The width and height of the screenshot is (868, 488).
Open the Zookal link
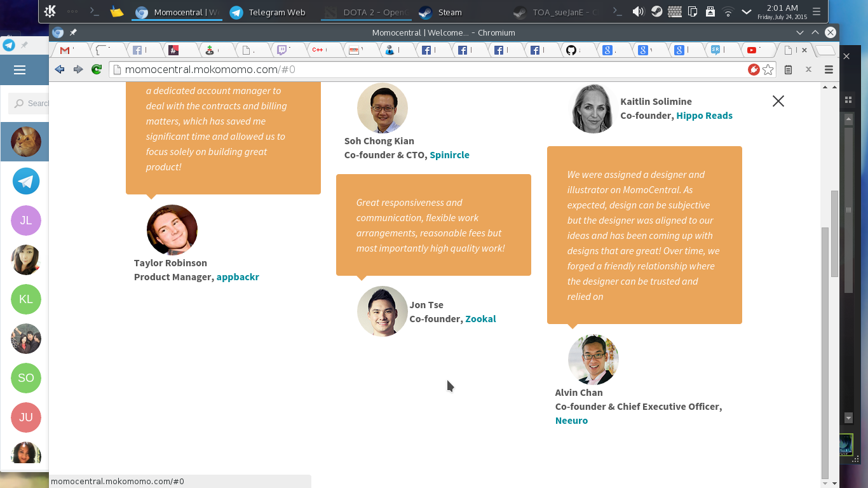click(x=480, y=319)
